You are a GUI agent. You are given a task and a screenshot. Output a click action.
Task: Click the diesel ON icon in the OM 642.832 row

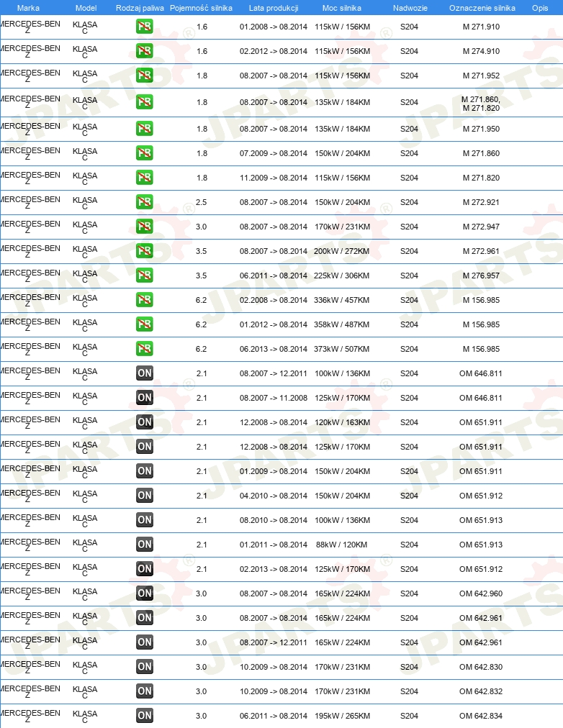[x=145, y=691]
